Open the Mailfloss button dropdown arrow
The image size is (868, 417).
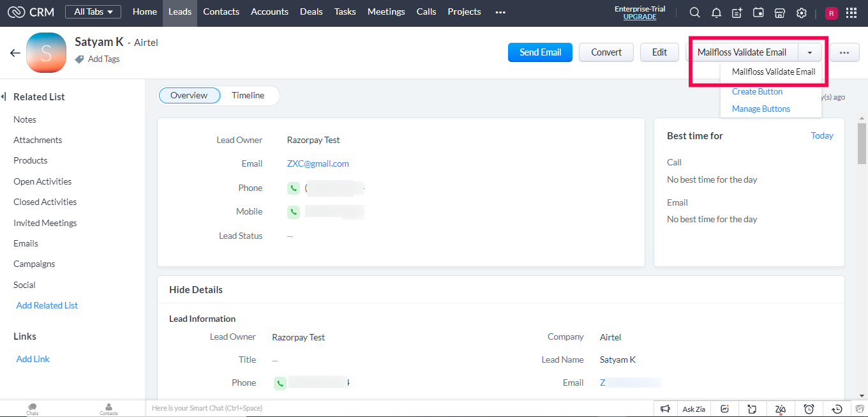809,52
